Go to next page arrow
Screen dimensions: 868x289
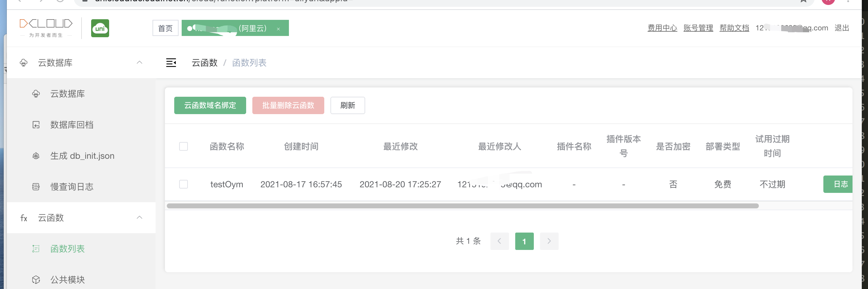[549, 241]
